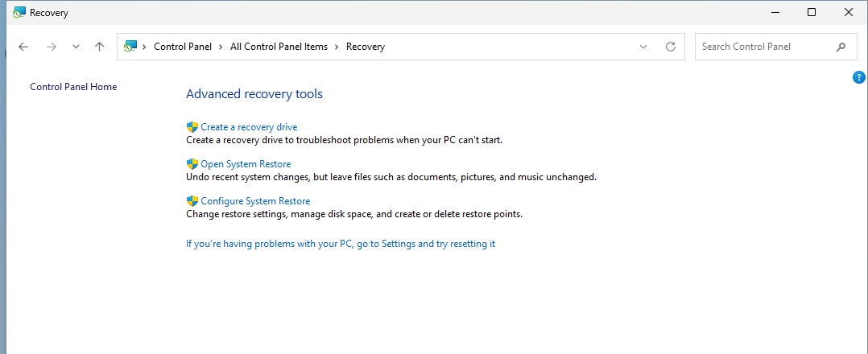Click the search magnifier icon
This screenshot has width=868, height=354.
pyautogui.click(x=841, y=47)
